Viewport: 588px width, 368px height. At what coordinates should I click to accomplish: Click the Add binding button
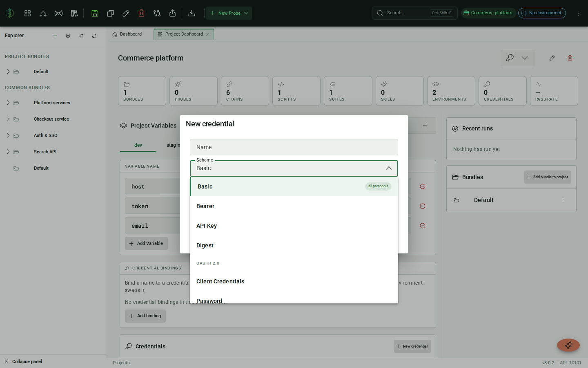[145, 316]
